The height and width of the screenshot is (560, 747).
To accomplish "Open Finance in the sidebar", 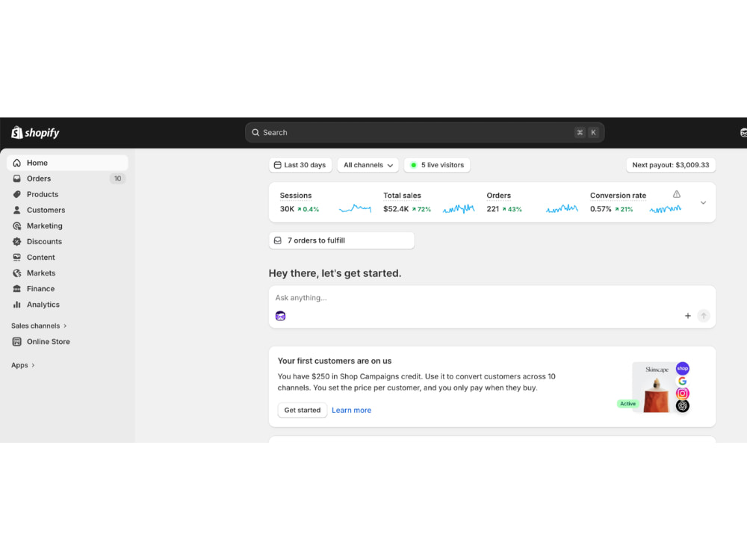I will point(68,288).
